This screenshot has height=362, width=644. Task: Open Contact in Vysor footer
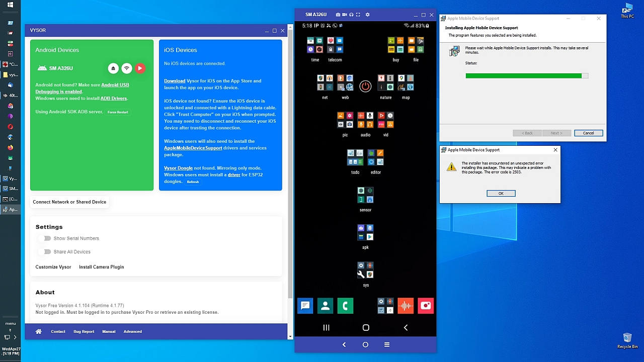click(x=58, y=331)
